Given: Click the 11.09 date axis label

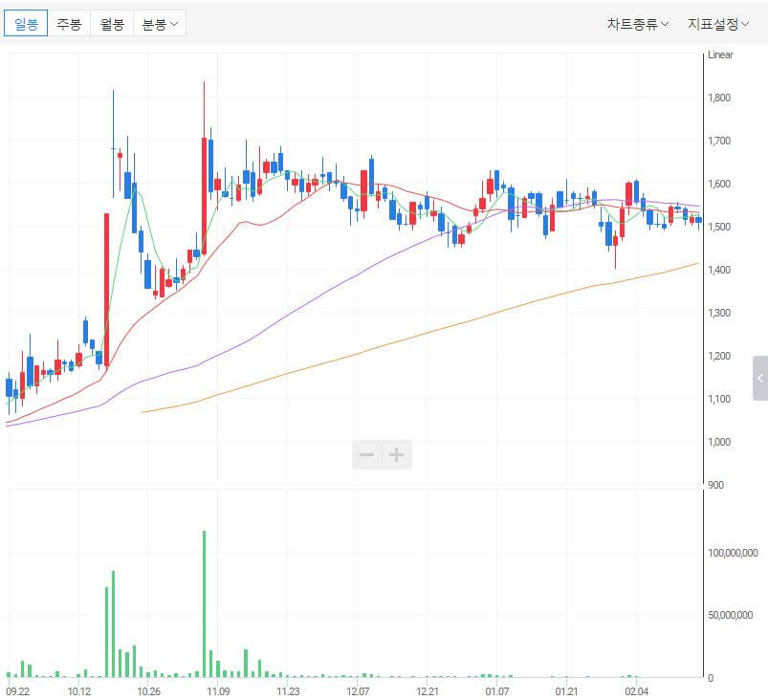Looking at the screenshot, I should 218,691.
